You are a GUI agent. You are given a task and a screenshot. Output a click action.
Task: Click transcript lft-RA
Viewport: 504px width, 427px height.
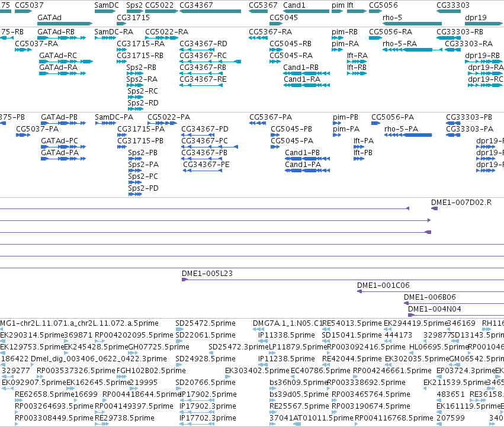(357, 62)
